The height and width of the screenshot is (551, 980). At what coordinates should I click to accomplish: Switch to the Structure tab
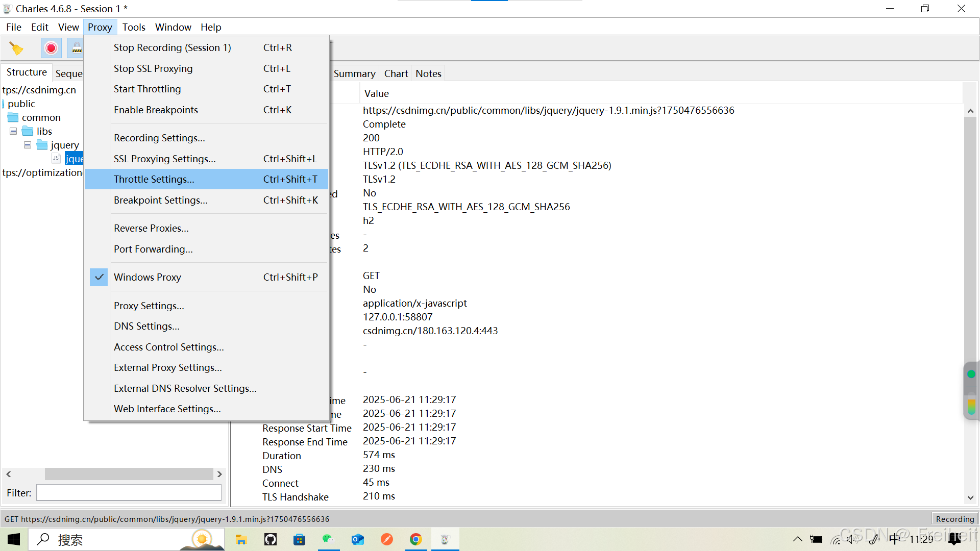click(x=27, y=72)
